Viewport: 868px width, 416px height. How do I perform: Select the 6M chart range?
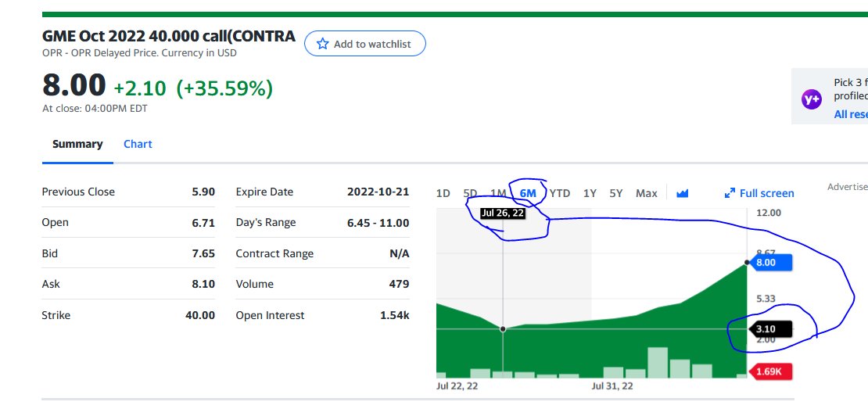[x=528, y=193]
